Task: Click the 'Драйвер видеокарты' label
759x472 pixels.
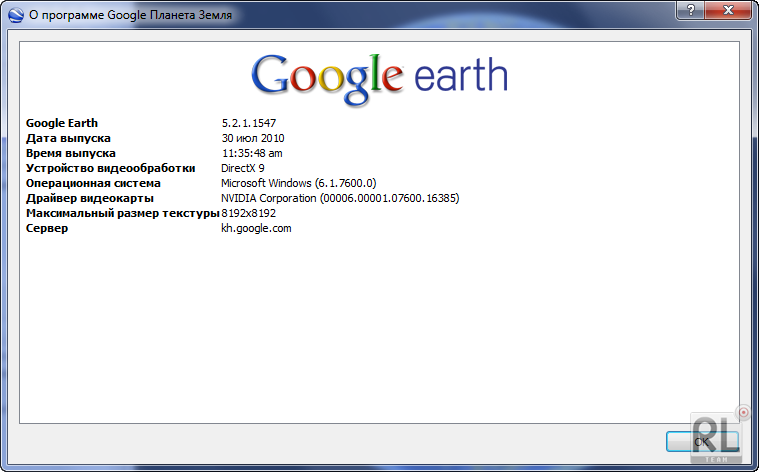Action: [90, 198]
